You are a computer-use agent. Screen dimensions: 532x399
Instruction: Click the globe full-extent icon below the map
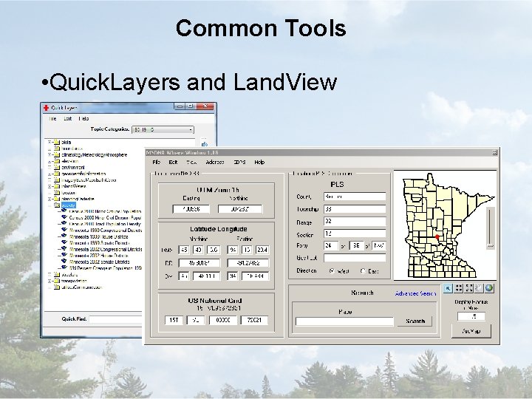(489, 288)
